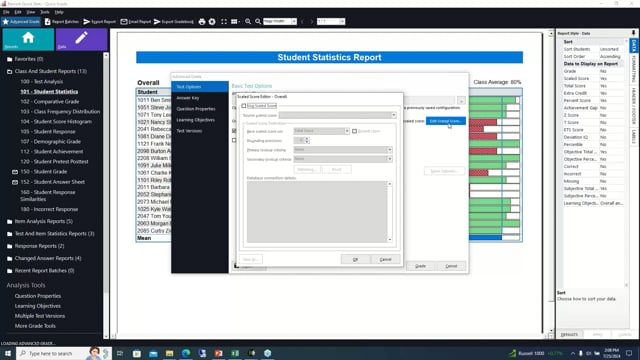
Task: Expand the Favorites folder
Action: 25,59
